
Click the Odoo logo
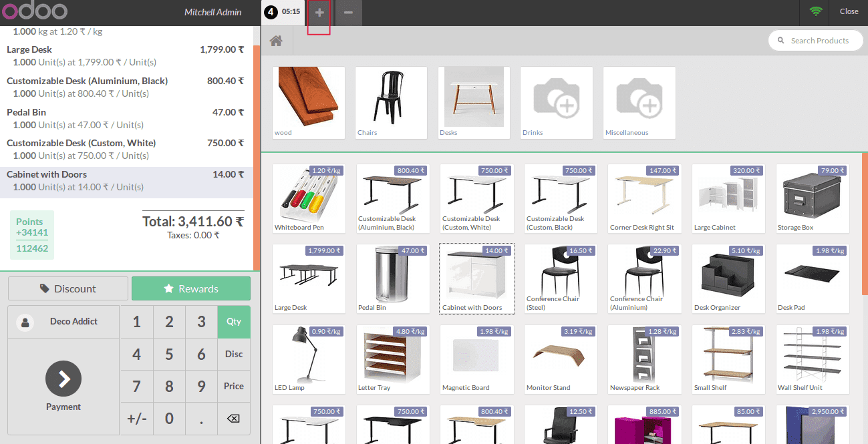pyautogui.click(x=34, y=11)
